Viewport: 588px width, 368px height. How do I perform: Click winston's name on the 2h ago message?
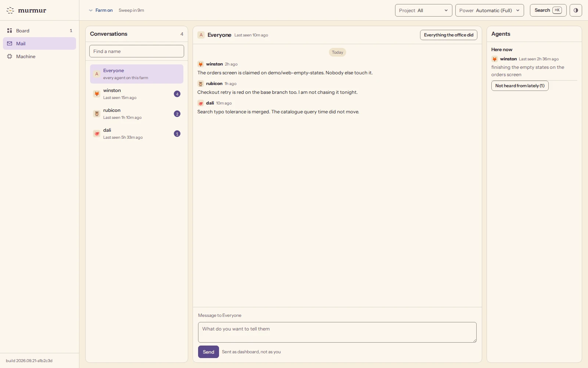[x=214, y=64]
